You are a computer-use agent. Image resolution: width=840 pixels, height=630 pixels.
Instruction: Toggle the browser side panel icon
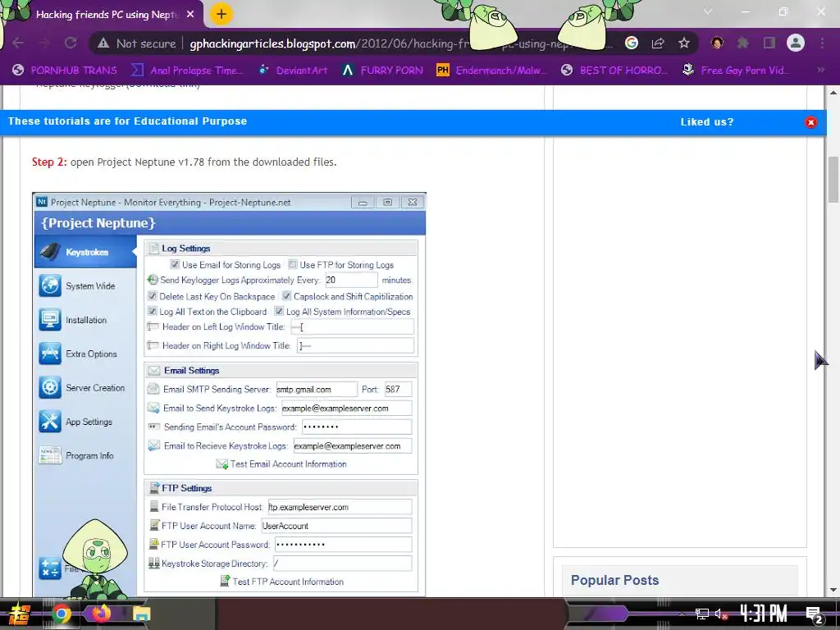coord(769,43)
